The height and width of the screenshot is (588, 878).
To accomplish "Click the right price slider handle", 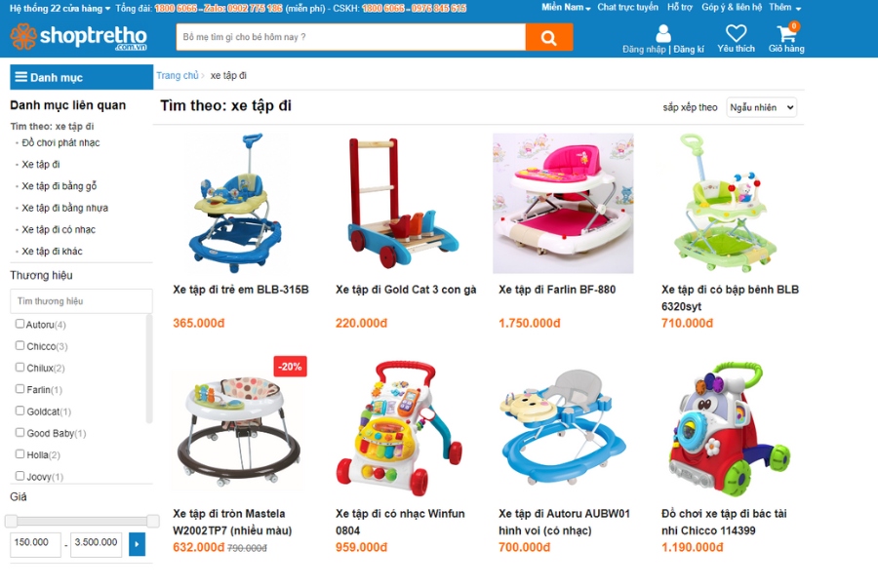I will click(x=153, y=521).
